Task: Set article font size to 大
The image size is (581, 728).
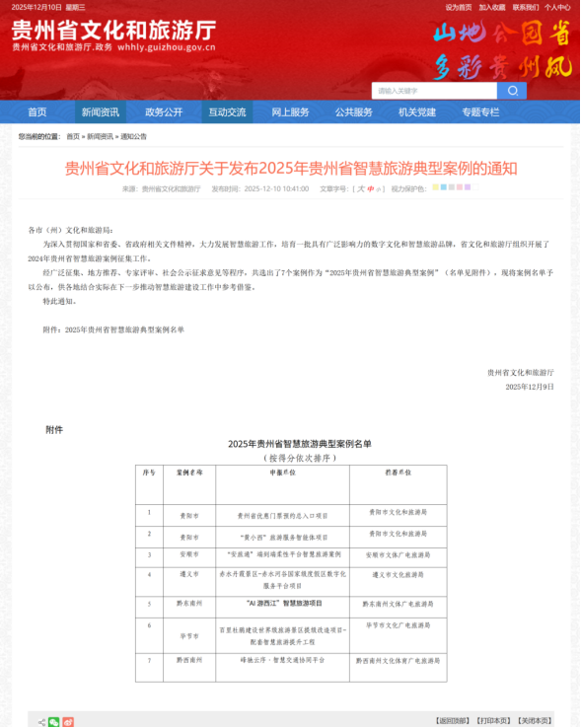Action: click(361, 188)
